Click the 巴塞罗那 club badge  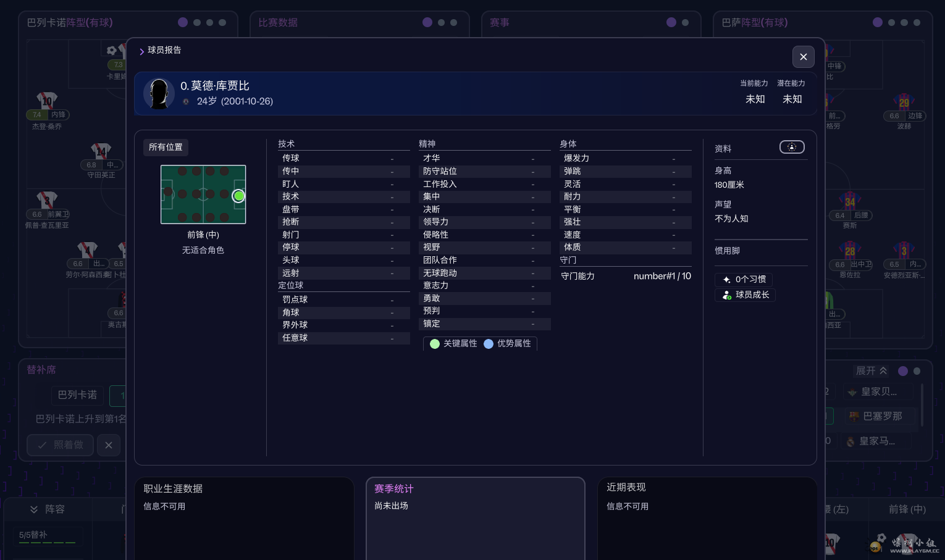point(854,416)
